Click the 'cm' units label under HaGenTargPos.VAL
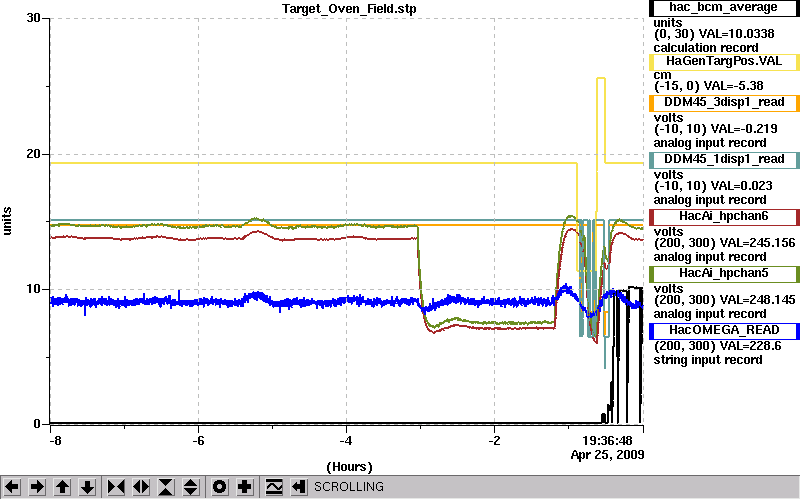This screenshot has height=499, width=800. click(x=662, y=75)
